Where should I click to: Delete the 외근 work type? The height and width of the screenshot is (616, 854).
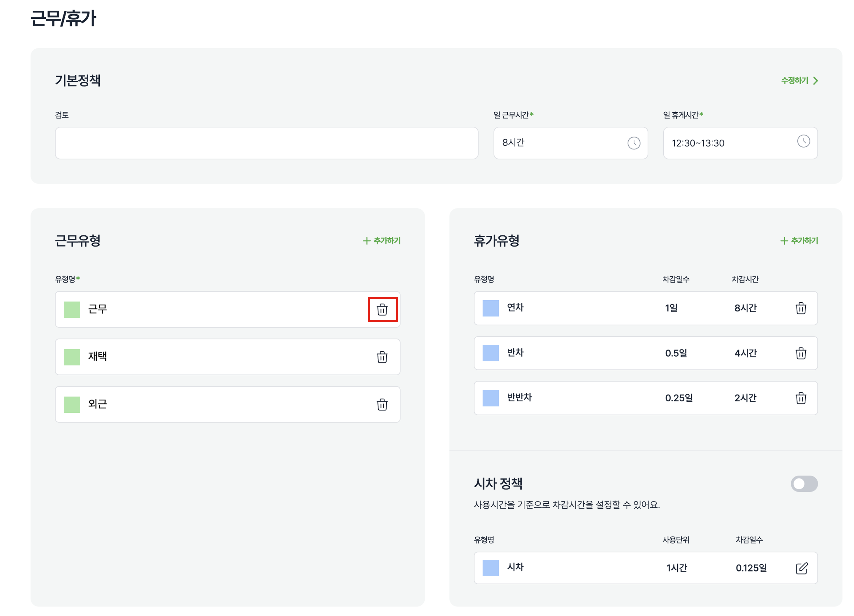pos(382,404)
